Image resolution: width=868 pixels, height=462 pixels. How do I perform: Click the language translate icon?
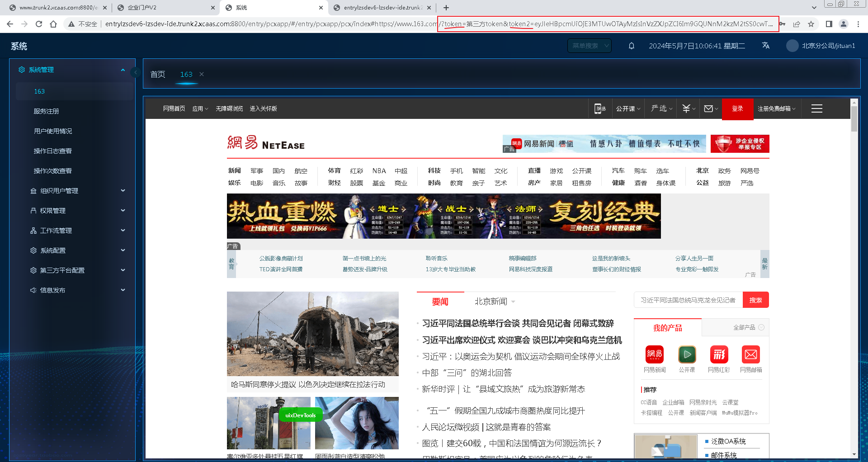766,46
